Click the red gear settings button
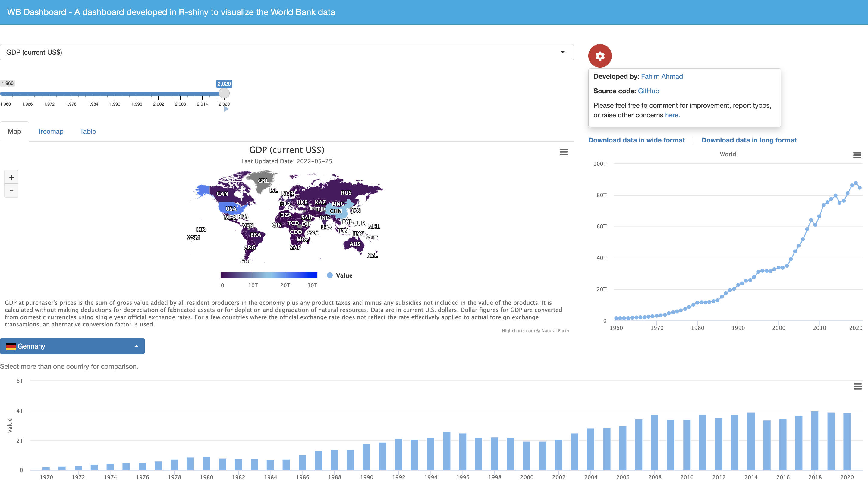 [x=600, y=56]
